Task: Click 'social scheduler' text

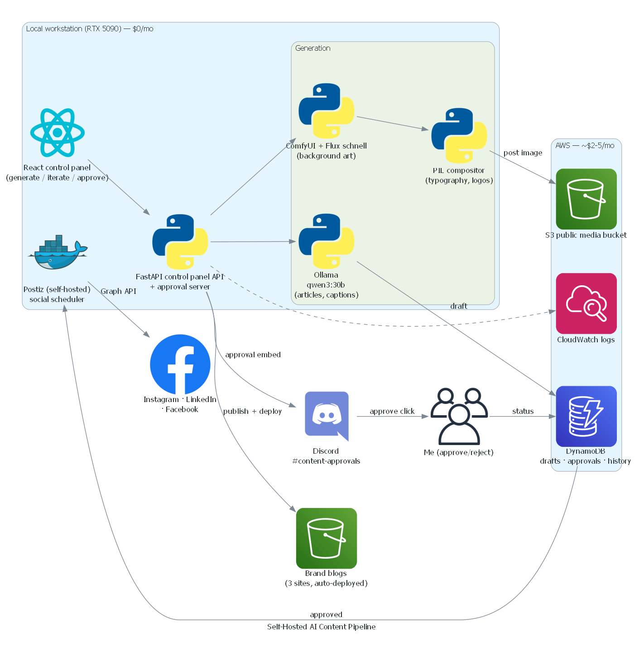Action: pyautogui.click(x=57, y=299)
